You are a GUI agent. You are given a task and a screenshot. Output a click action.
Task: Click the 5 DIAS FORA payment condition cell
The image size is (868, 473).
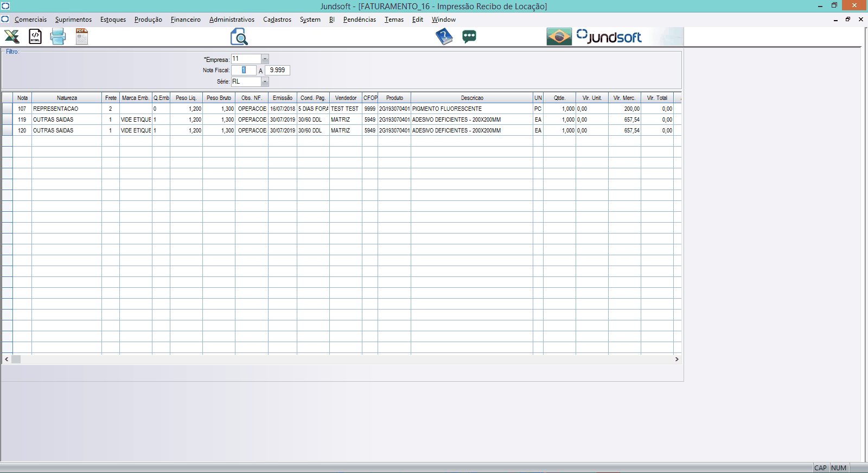tap(313, 109)
